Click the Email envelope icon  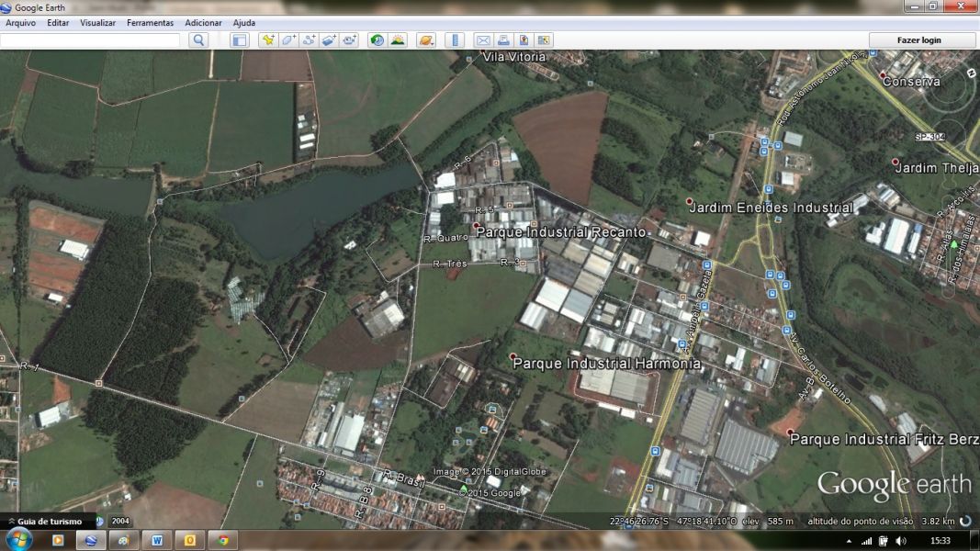483,40
